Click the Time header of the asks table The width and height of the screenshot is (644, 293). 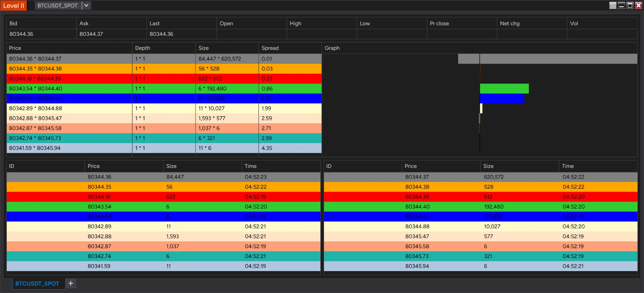point(598,166)
